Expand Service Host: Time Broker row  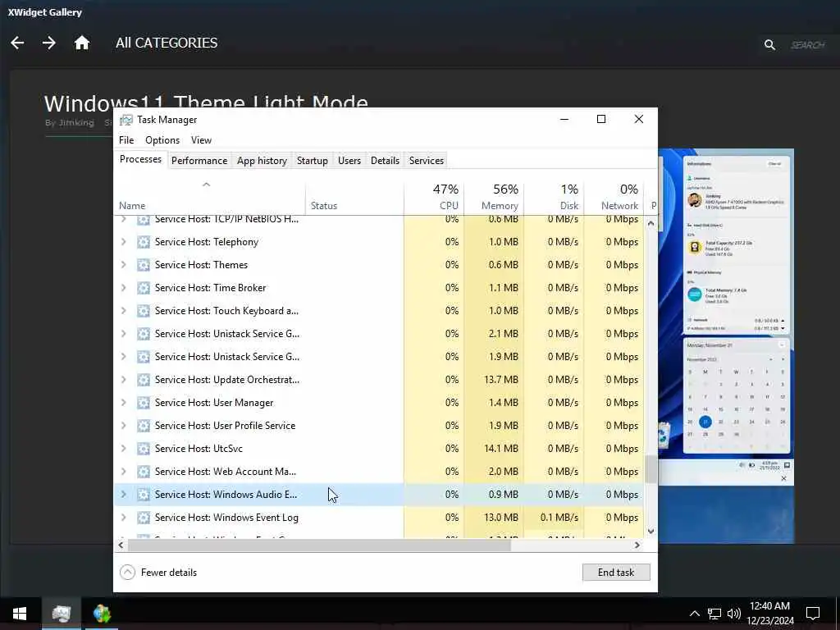[124, 288]
